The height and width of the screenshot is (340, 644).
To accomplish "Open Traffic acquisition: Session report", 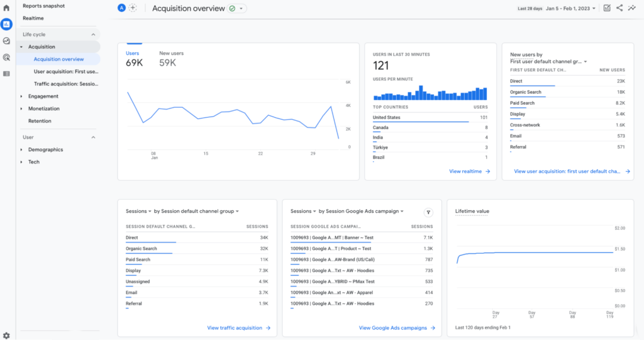I will 65,84.
